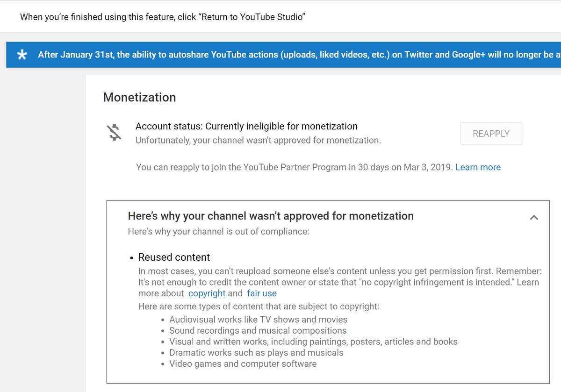Click the 'Return to YouTube Studio' instruction text
This screenshot has width=561, height=392.
click(163, 17)
